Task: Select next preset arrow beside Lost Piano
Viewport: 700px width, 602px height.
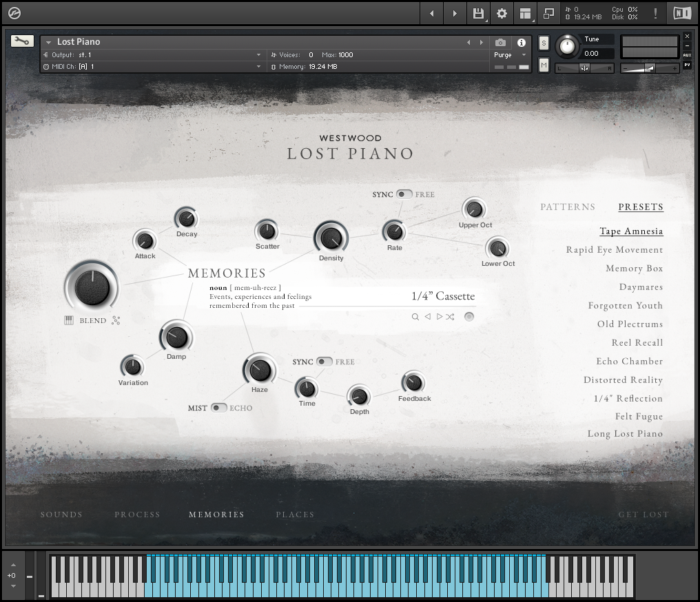Action: pyautogui.click(x=481, y=43)
